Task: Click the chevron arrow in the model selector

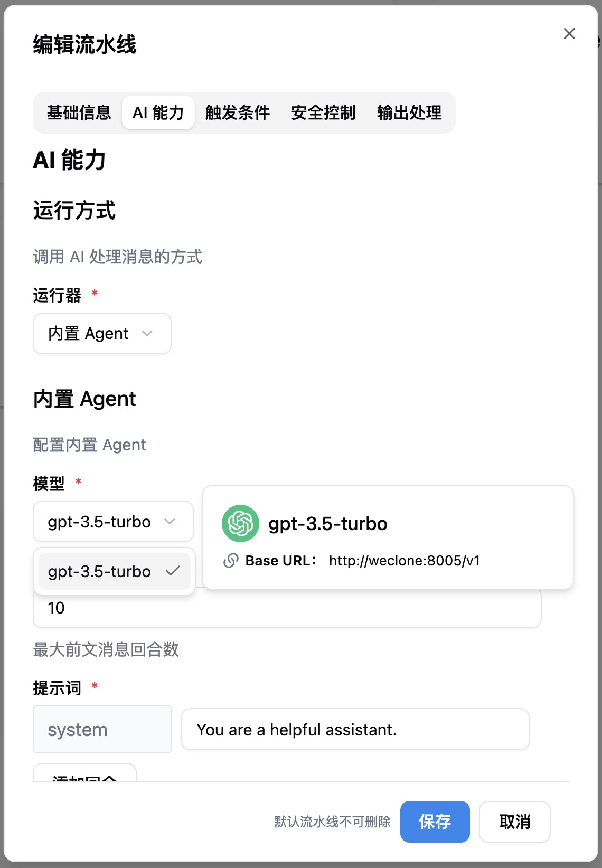Action: tap(170, 521)
